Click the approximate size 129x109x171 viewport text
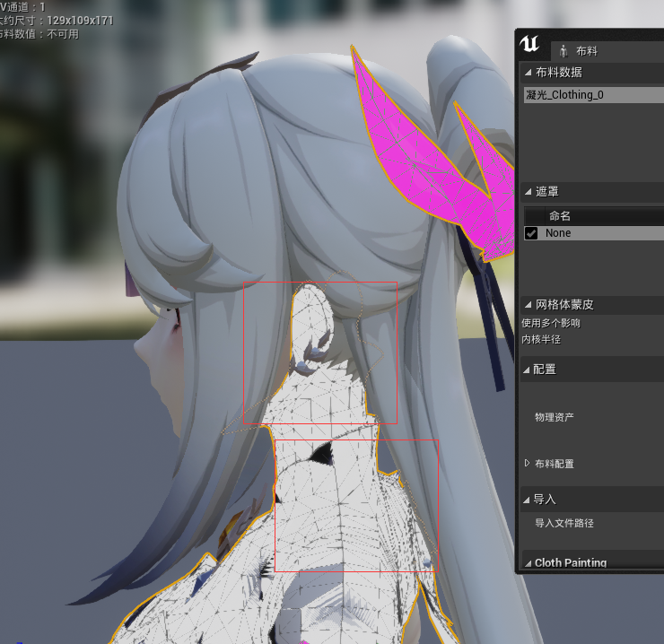Viewport: 664px width, 644px height. (x=56, y=21)
